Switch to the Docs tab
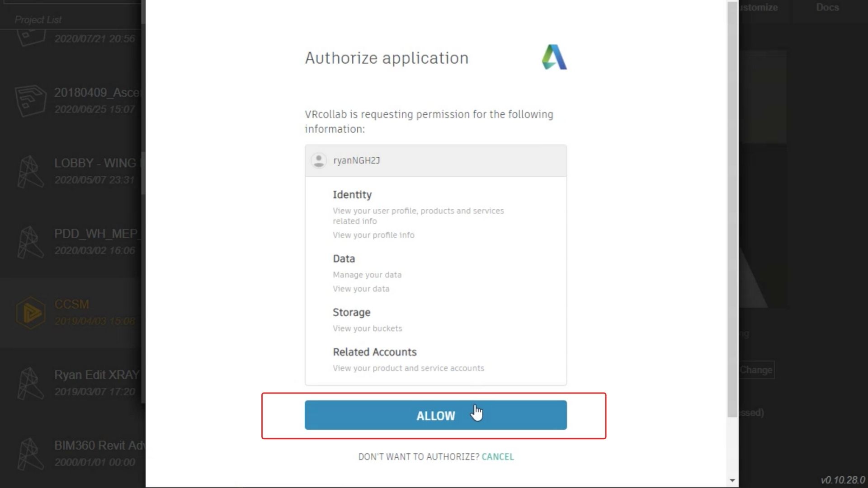This screenshot has height=488, width=868. [x=827, y=8]
